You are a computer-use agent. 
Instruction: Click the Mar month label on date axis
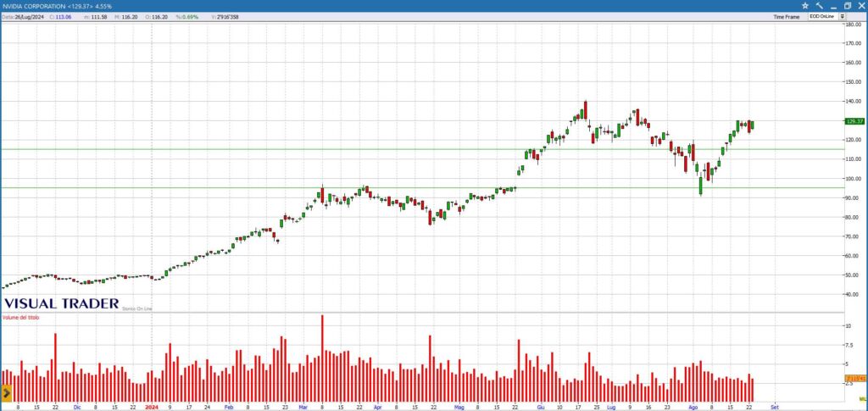[x=303, y=407]
